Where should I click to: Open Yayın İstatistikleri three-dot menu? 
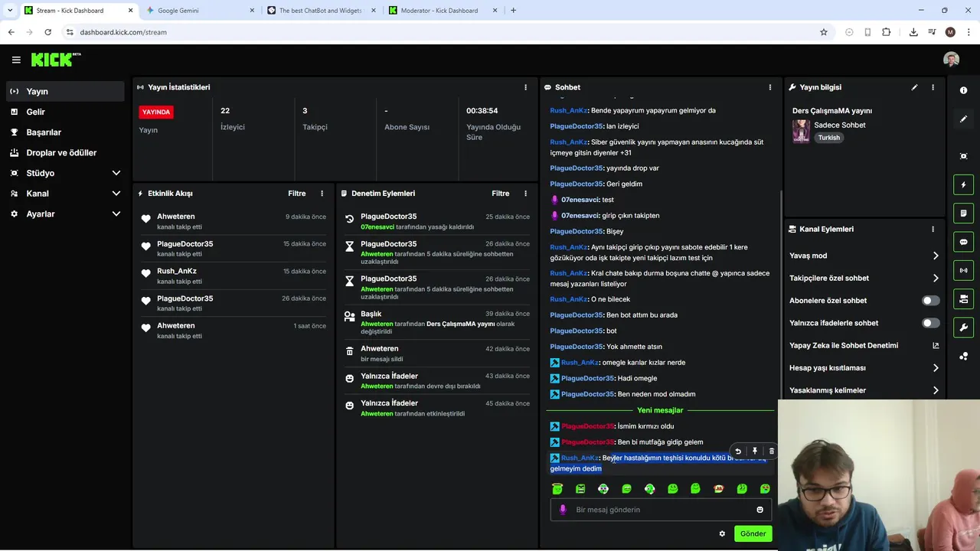click(525, 87)
